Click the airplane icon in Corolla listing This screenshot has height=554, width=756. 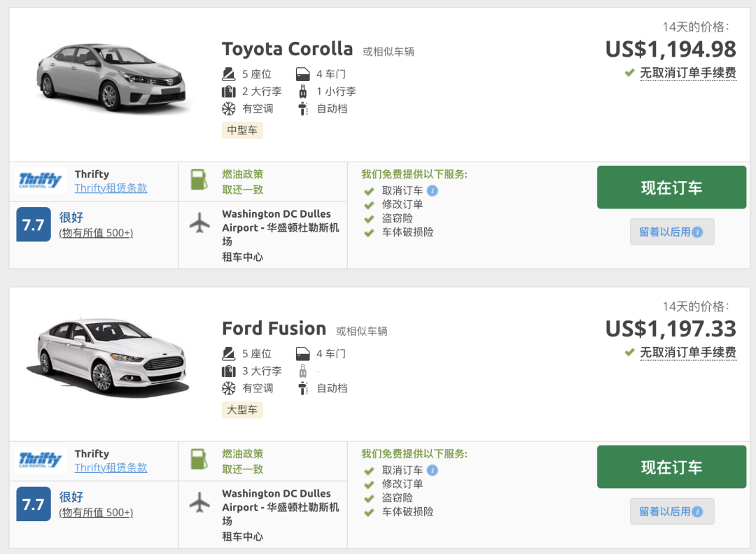199,224
